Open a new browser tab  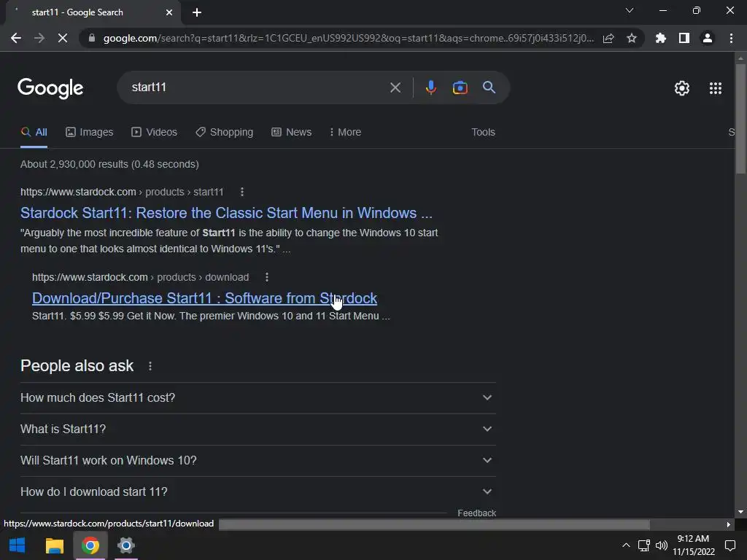(197, 12)
